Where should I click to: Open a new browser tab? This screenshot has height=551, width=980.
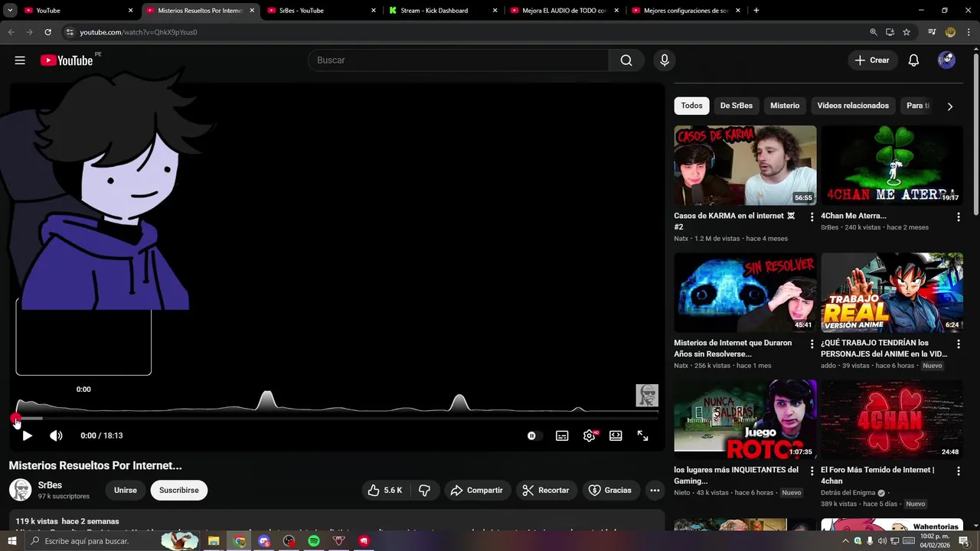[756, 11]
